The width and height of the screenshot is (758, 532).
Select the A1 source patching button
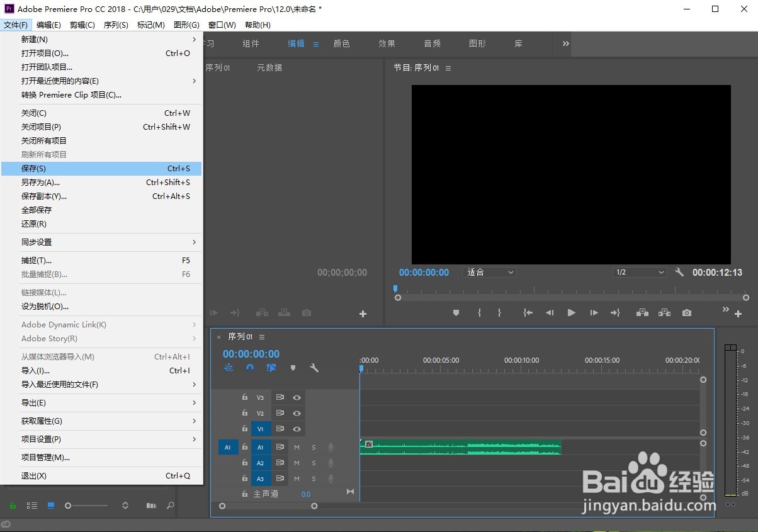pyautogui.click(x=228, y=447)
